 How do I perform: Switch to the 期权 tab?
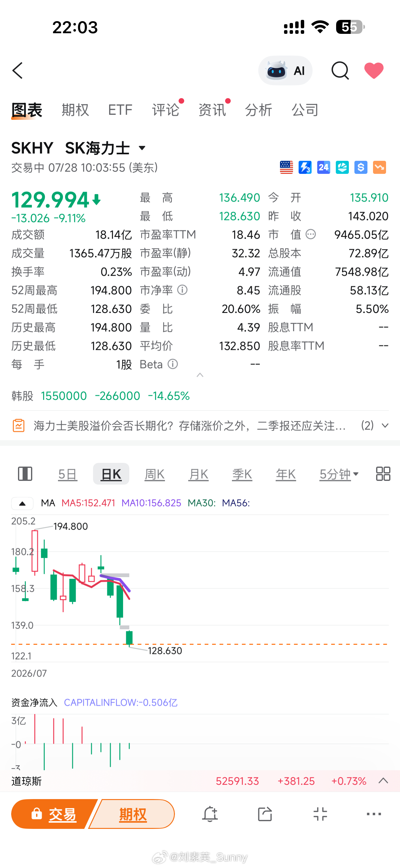(75, 110)
